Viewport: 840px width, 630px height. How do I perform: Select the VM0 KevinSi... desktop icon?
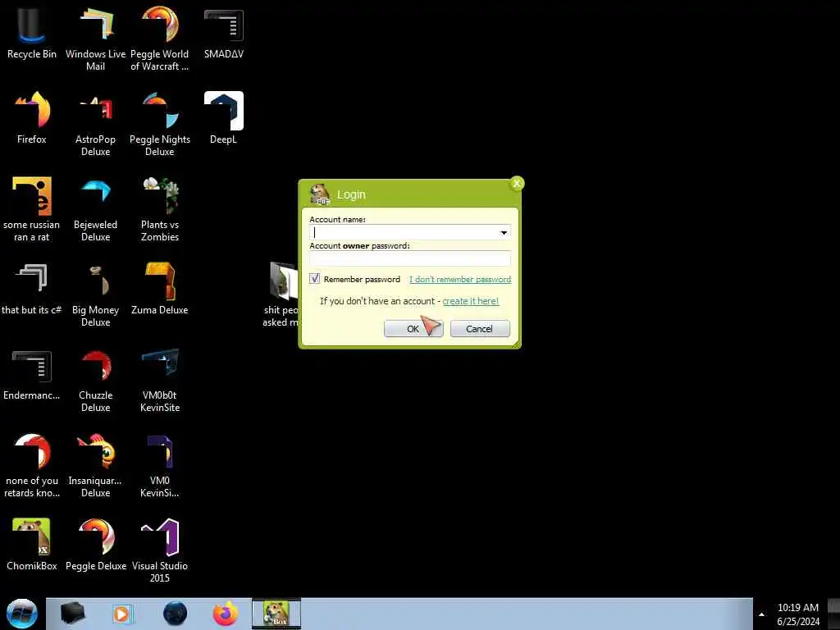click(x=160, y=465)
